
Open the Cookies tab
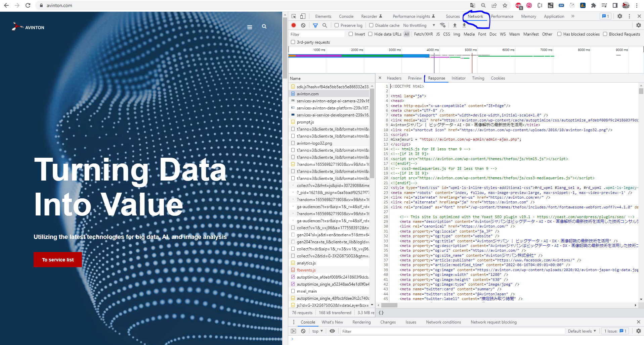498,78
